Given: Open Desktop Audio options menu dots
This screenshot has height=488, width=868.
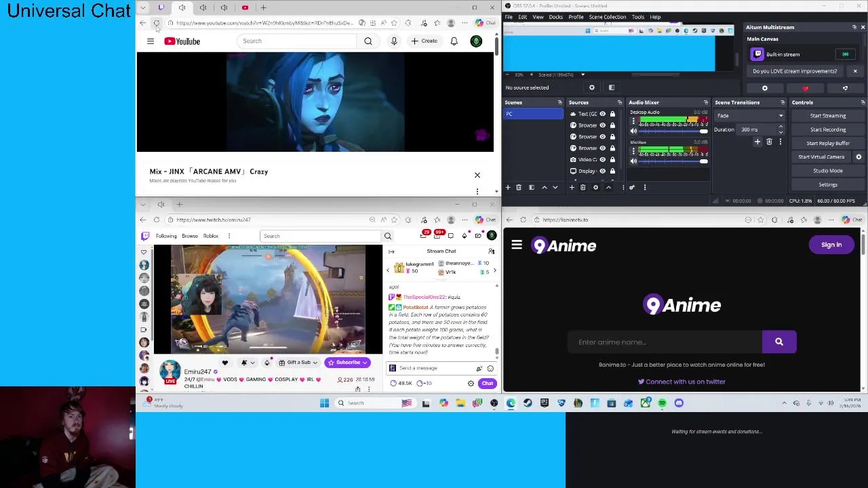Looking at the screenshot, I should (633, 121).
